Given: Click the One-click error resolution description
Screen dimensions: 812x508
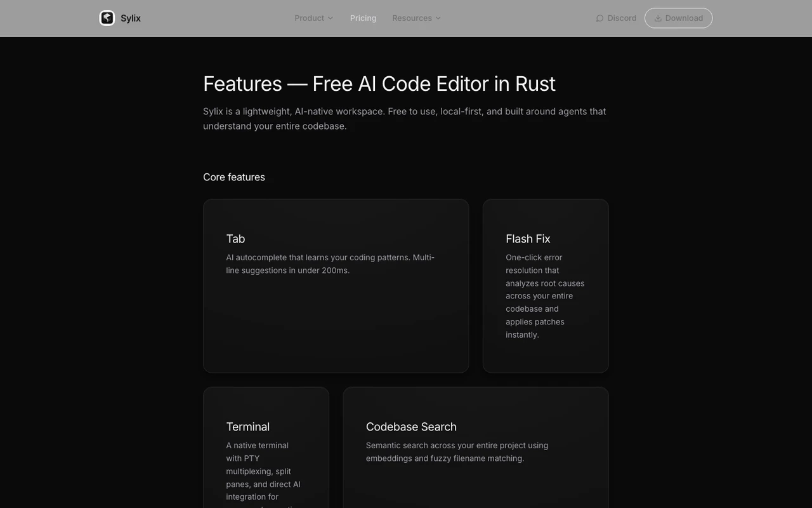Looking at the screenshot, I should pyautogui.click(x=545, y=296).
